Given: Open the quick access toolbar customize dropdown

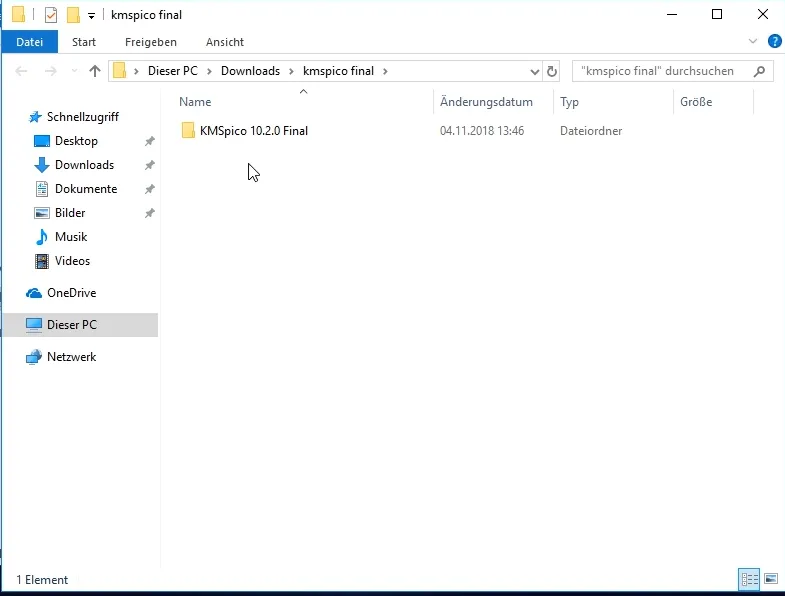Looking at the screenshot, I should pyautogui.click(x=92, y=16).
